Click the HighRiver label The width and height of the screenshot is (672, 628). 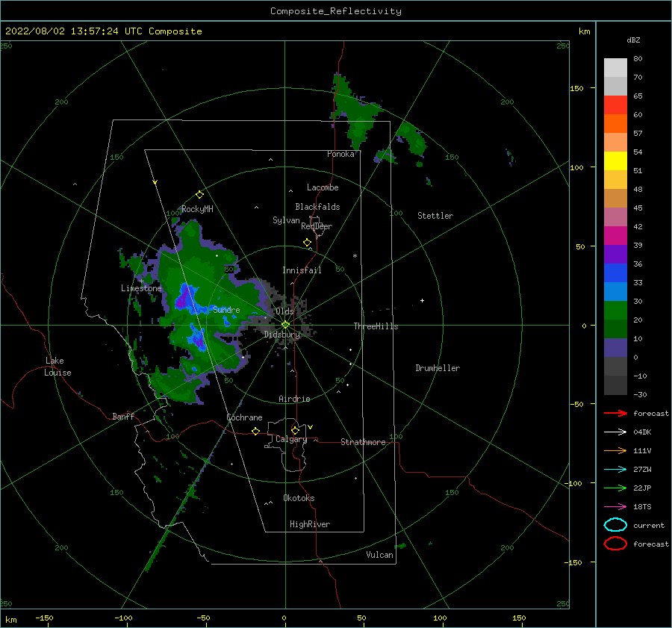(310, 524)
